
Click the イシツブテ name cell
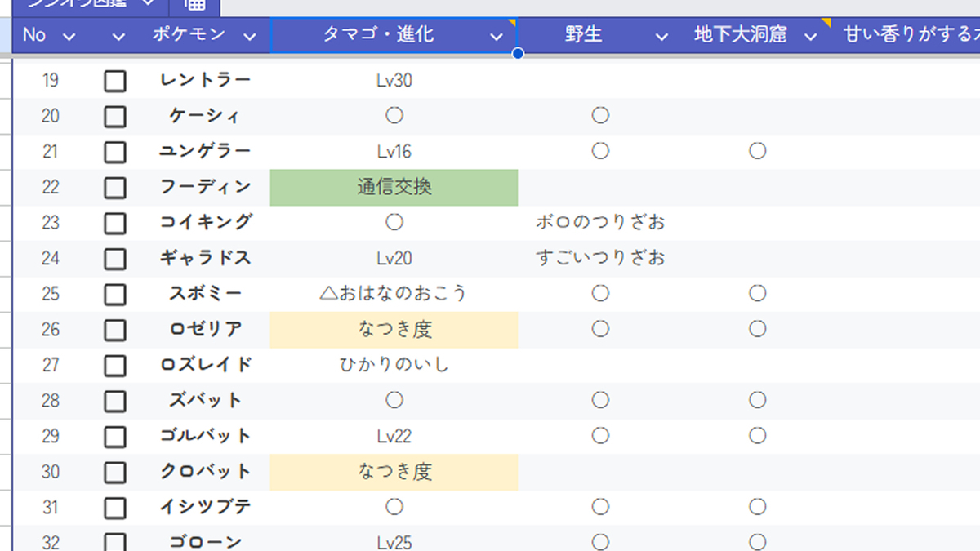point(206,508)
